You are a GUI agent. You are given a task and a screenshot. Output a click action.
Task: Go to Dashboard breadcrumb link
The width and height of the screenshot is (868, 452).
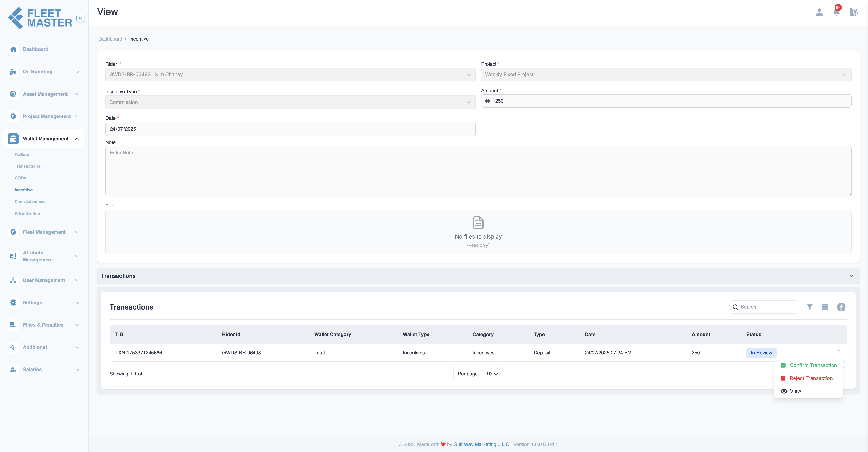(110, 39)
